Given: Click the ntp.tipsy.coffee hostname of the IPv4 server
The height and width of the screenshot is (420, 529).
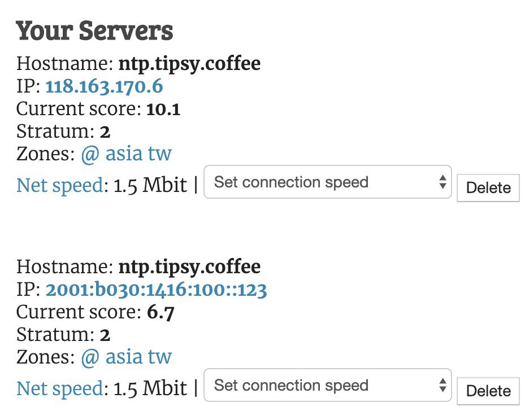Looking at the screenshot, I should pyautogui.click(x=189, y=64).
